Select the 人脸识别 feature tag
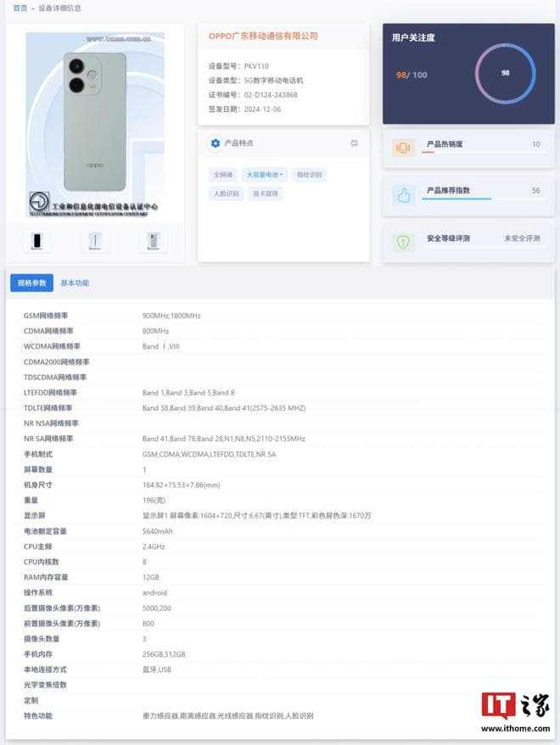Screen dimensions: 560x745 tap(226, 193)
